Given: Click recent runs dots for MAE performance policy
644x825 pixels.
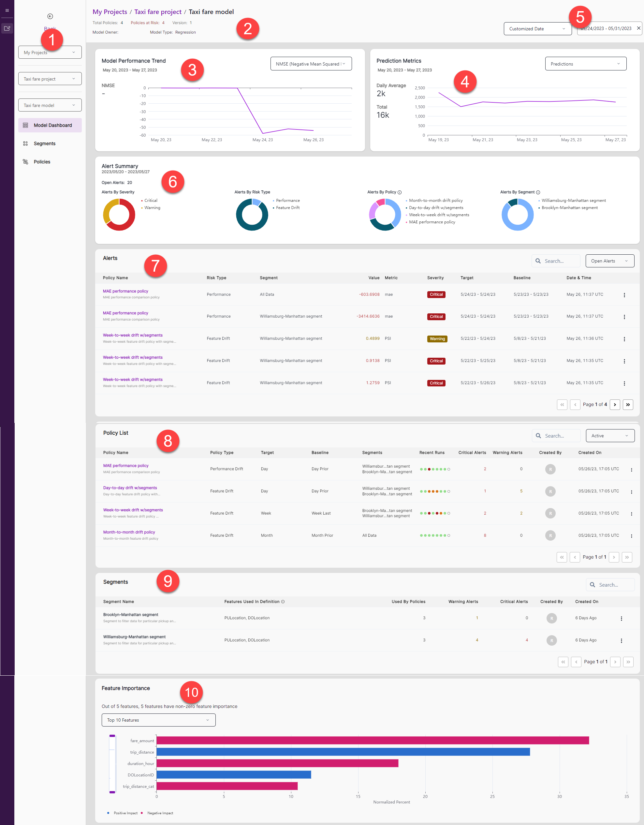Looking at the screenshot, I should [435, 469].
